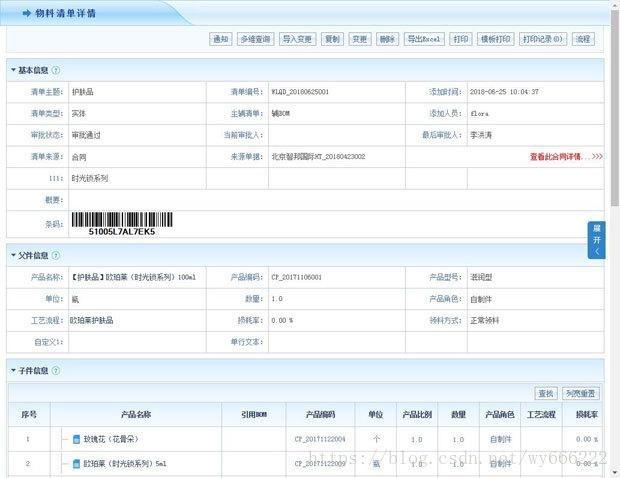Viewport: 620px width, 478px height.
Task: Click the help icon beside 父件信息
Action: [x=56, y=255]
